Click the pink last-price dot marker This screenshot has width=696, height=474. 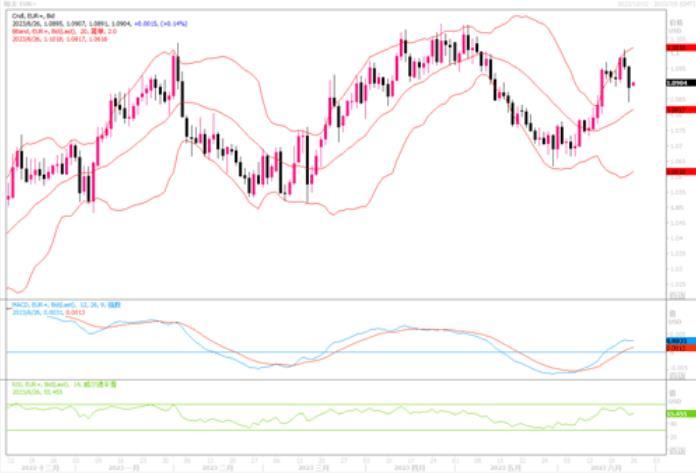633,84
